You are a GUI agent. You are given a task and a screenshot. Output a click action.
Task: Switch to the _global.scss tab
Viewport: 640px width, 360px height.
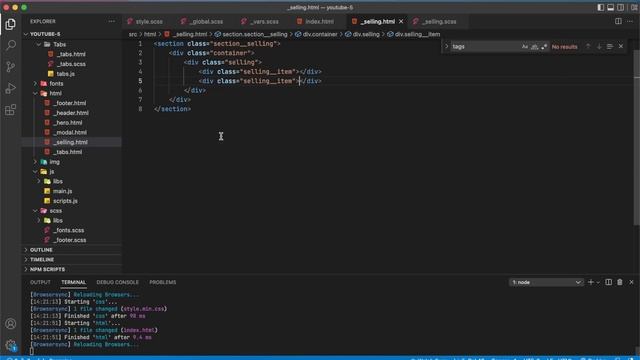[x=207, y=21]
